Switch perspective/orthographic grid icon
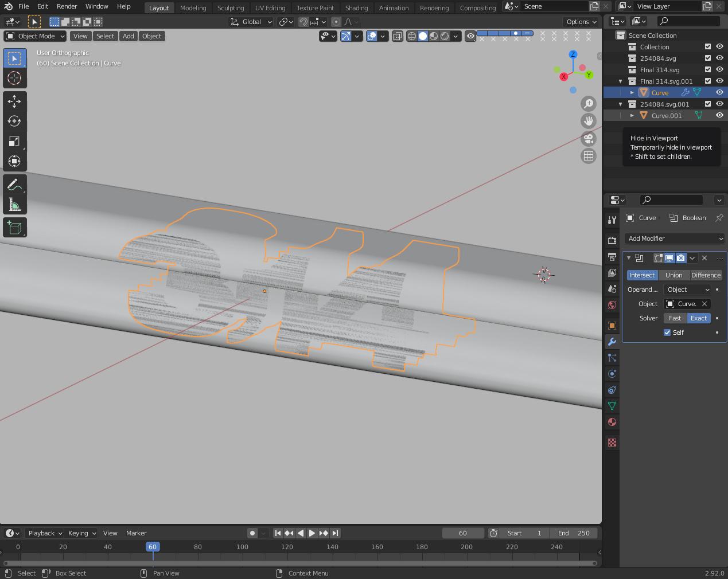The width and height of the screenshot is (728, 579). (589, 156)
